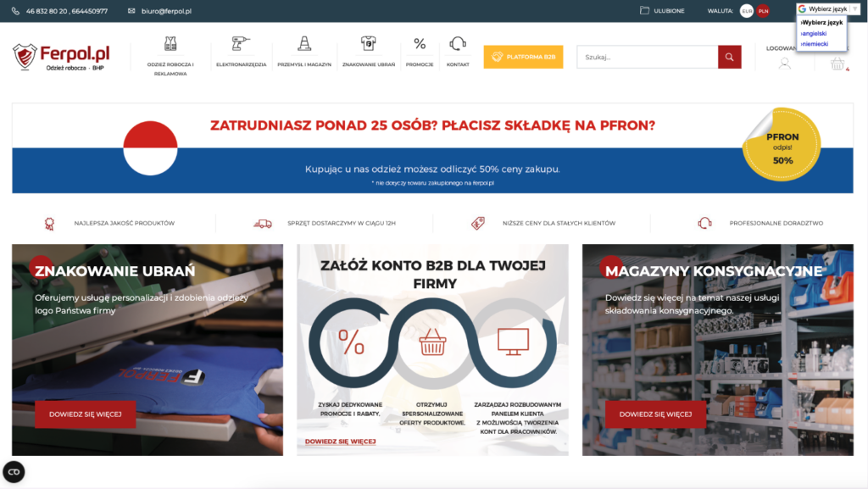Click the monitor icon in B2B graphic
Image resolution: width=868 pixels, height=489 pixels.
(513, 342)
